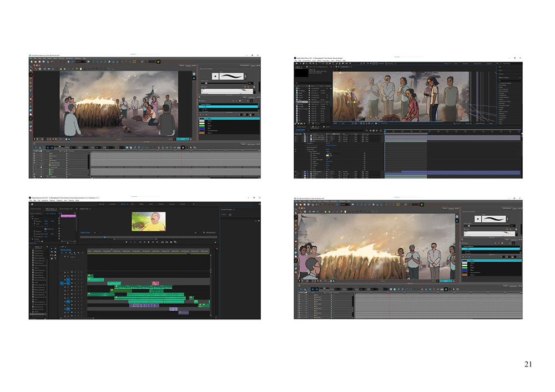Click Play in Premiere Program monitor

click(x=148, y=242)
